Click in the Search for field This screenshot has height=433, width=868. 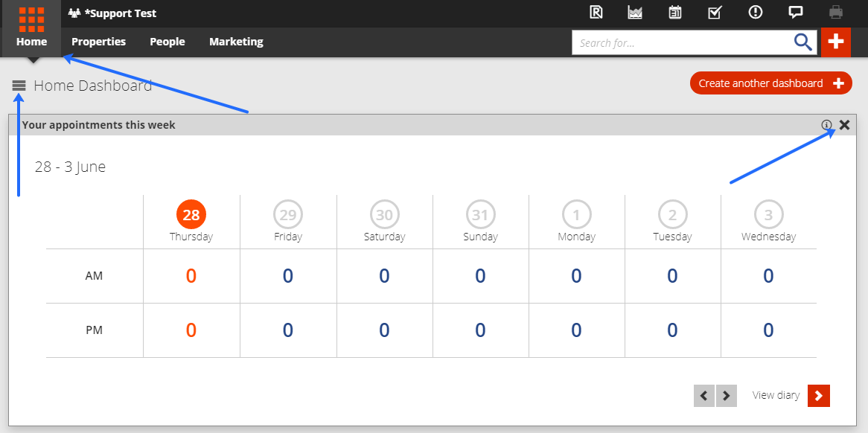(683, 42)
